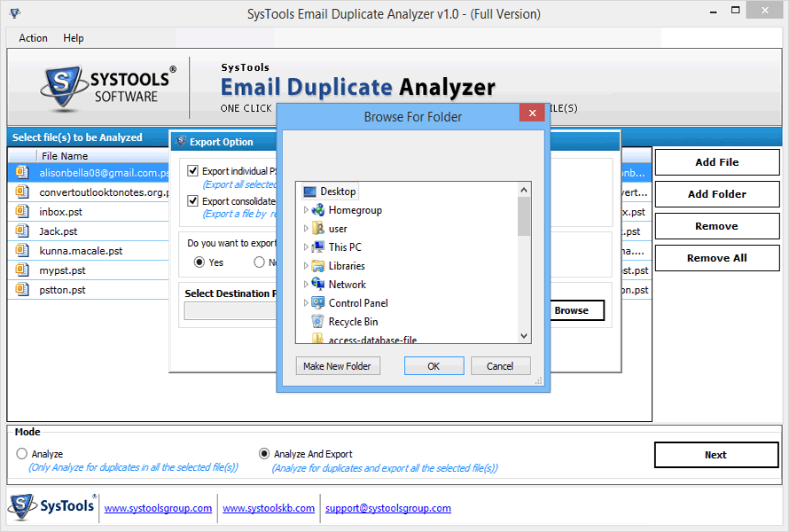789x532 pixels.
Task: Expand the Network tree node
Action: [x=306, y=285]
